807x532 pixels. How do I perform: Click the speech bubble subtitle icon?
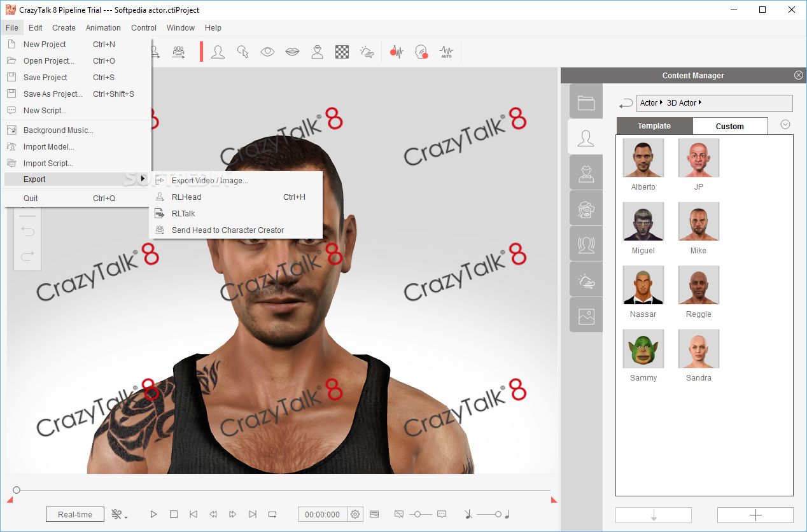coord(442,514)
